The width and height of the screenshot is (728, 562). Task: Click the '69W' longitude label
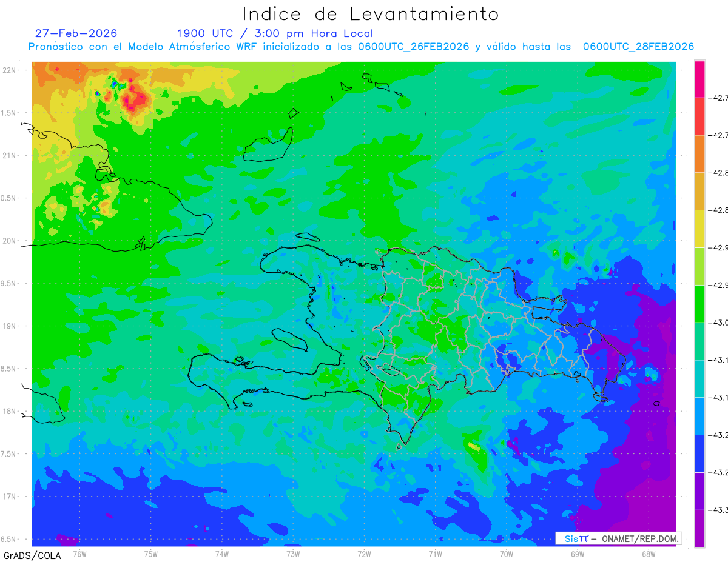click(x=578, y=554)
